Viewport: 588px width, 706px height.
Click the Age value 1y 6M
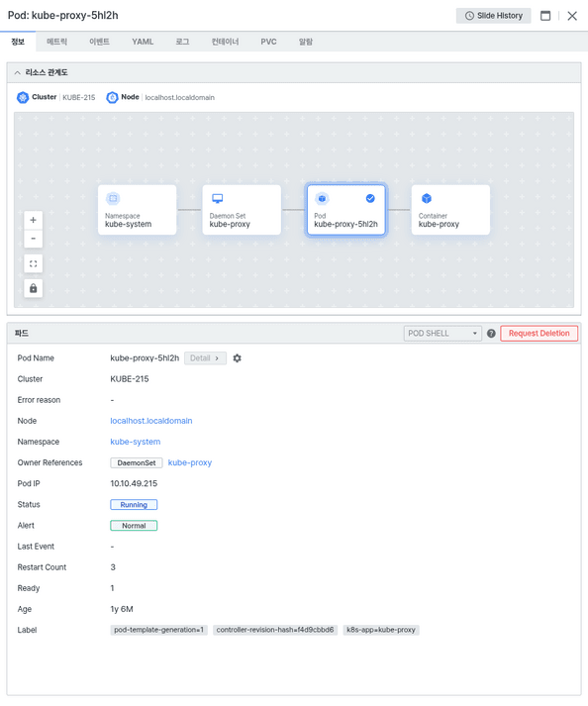click(x=122, y=609)
